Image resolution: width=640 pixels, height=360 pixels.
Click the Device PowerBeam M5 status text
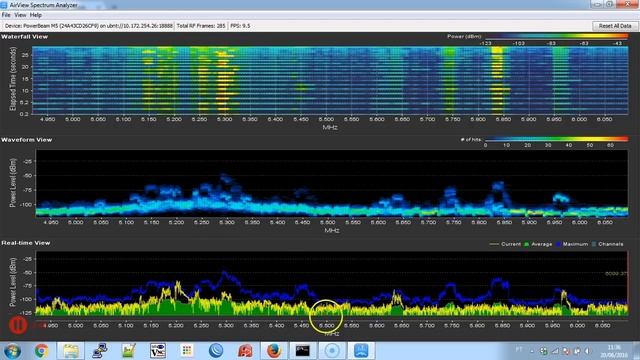coord(89,26)
